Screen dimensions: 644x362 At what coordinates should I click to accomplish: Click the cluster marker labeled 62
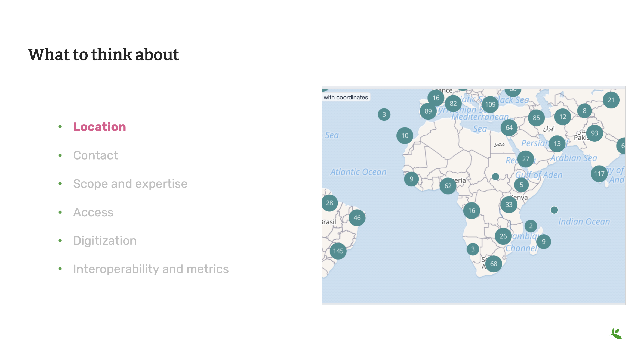click(x=448, y=186)
